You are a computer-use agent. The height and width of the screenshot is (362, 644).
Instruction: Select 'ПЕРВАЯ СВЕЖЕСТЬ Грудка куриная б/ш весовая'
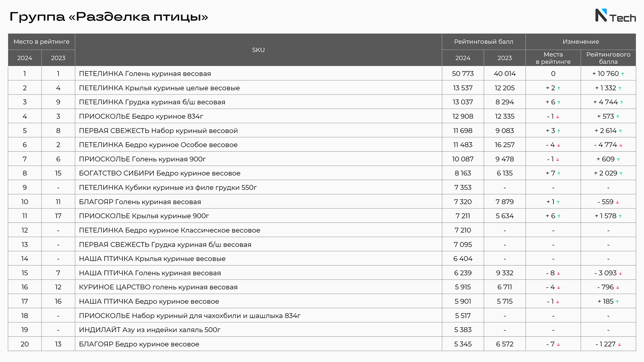[x=165, y=244]
